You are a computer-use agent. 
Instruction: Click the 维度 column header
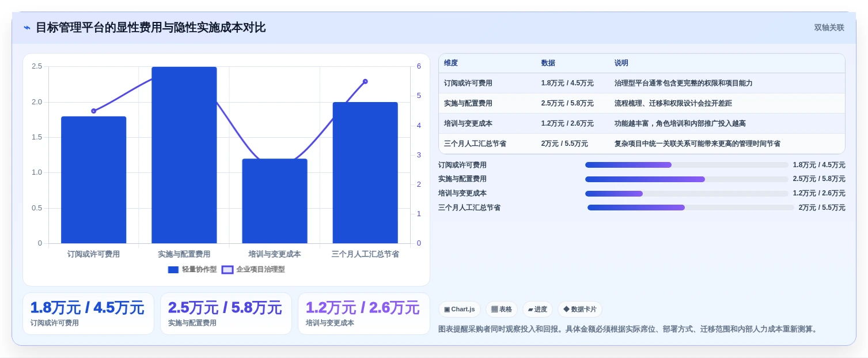pos(451,63)
